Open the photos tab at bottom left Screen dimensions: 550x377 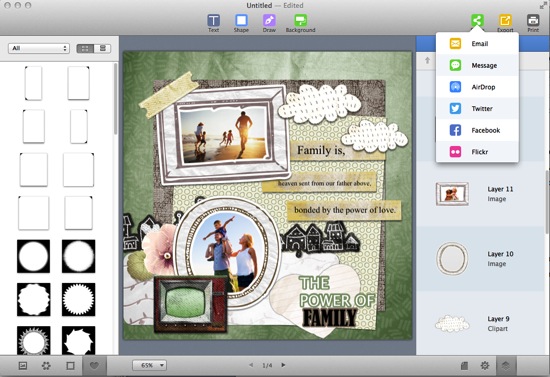point(23,365)
